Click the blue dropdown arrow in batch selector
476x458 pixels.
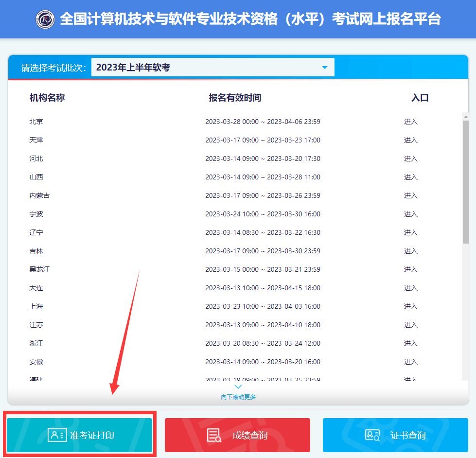[x=324, y=67]
